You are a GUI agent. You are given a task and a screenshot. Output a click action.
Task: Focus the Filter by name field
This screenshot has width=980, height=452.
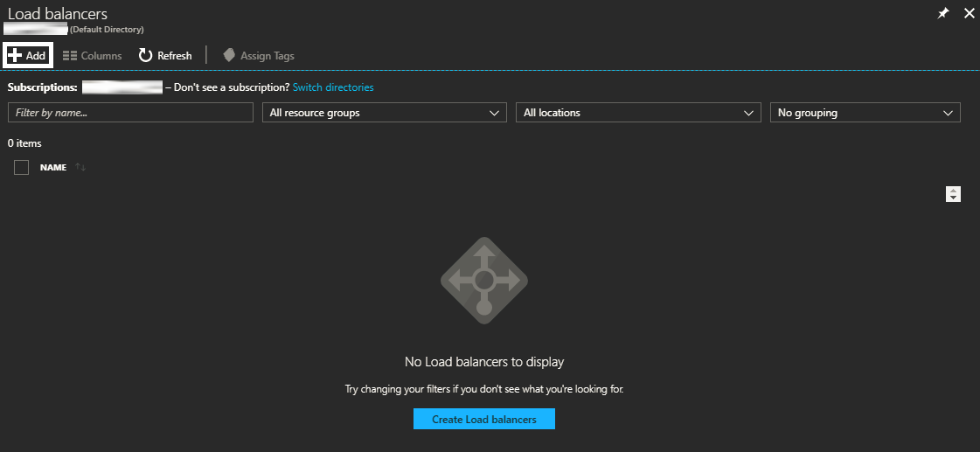pyautogui.click(x=130, y=113)
